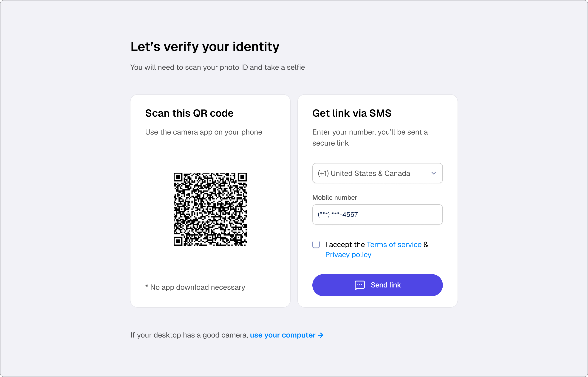Image resolution: width=588 pixels, height=377 pixels.
Task: Click the chevron in the country selector
Action: tap(433, 173)
